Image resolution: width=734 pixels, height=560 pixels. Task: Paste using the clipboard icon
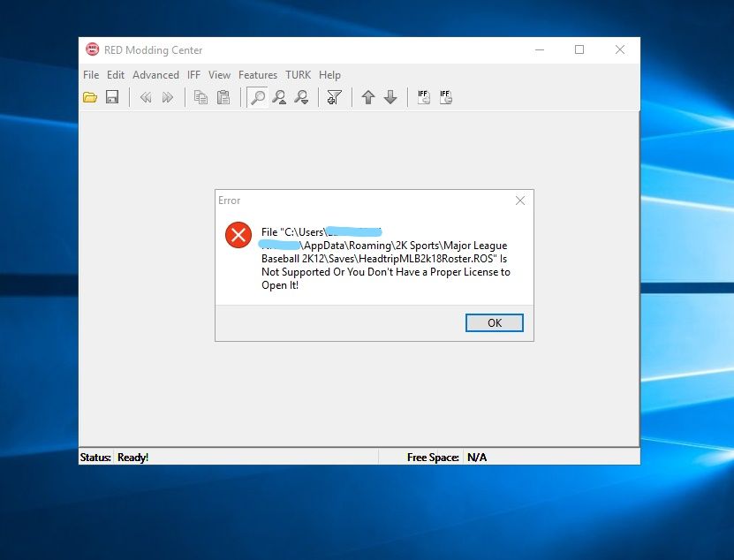(223, 97)
